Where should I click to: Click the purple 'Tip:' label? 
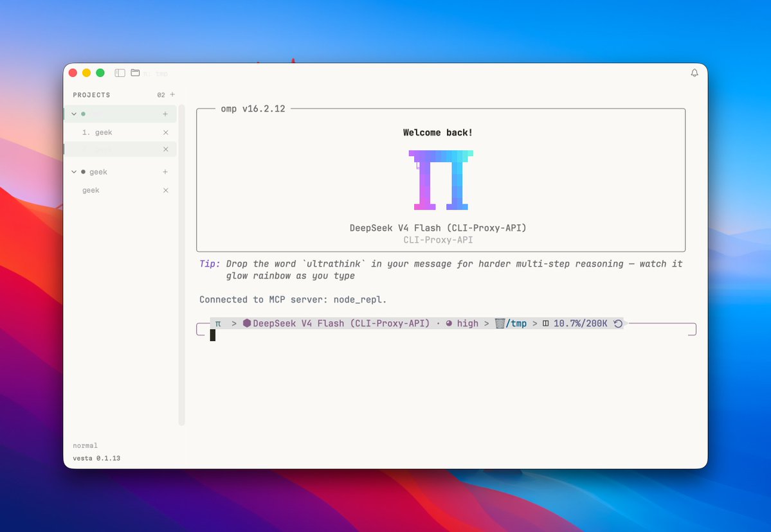pos(210,264)
